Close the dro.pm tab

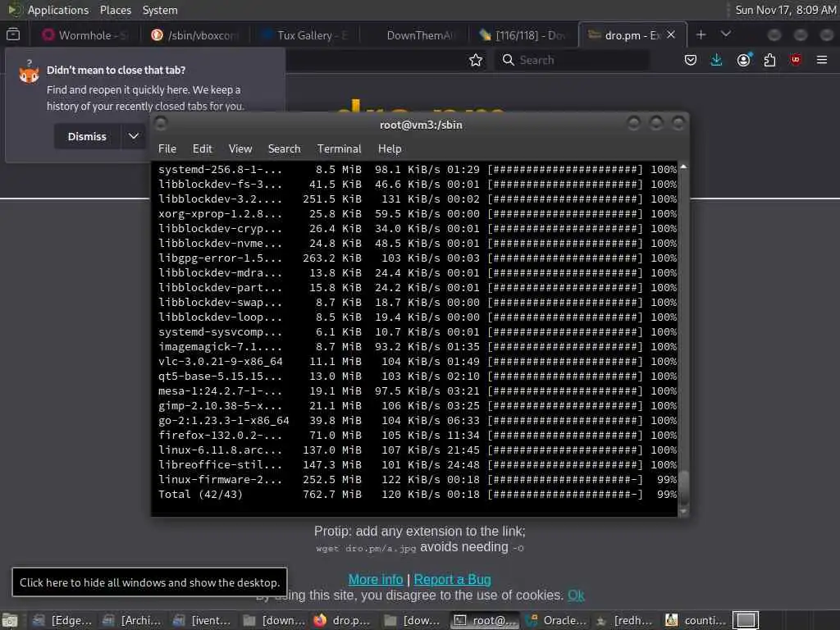[671, 34]
